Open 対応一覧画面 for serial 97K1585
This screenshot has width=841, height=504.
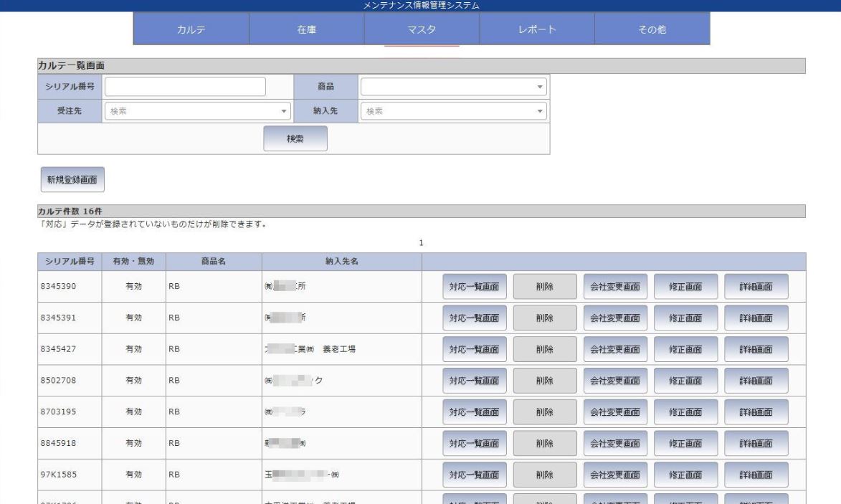point(474,474)
